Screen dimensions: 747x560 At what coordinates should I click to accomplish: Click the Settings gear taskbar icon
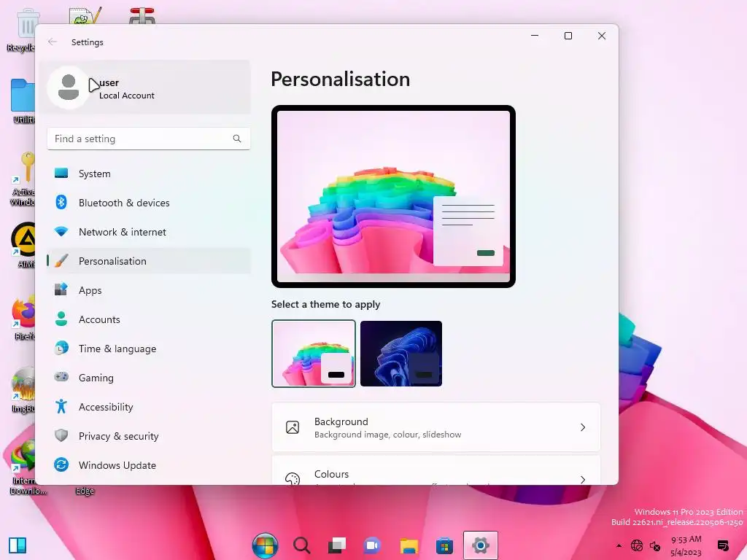481,545
